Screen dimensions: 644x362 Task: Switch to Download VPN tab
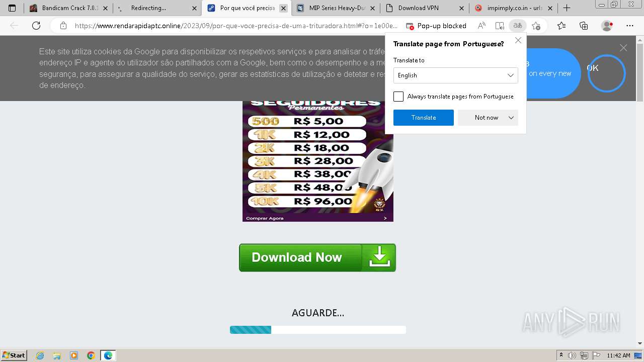(424, 8)
